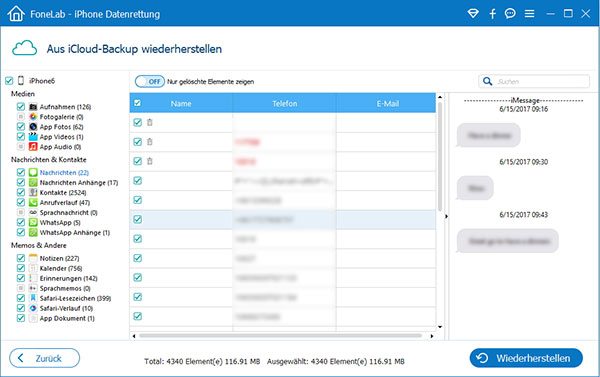Uncheck the iPhone6 device checkbox
Viewport: 600px width, 377px height.
9,80
